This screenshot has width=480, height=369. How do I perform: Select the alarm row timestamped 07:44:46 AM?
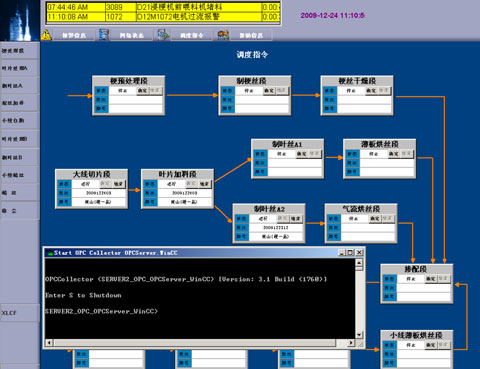(163, 7)
